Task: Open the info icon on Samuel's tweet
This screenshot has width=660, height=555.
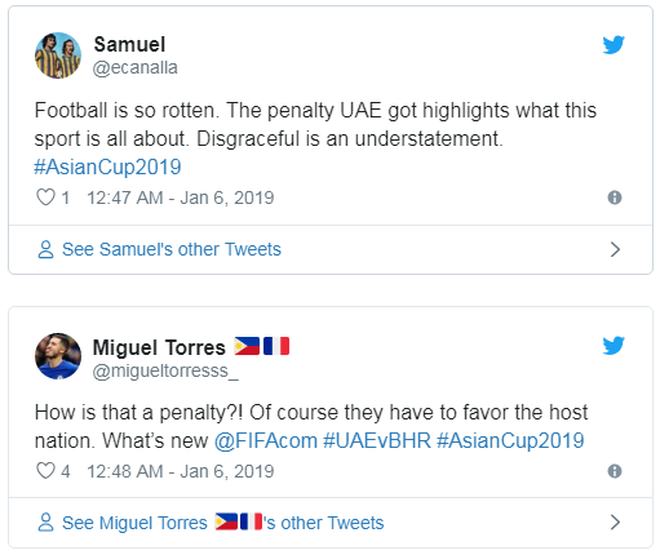Action: [615, 198]
